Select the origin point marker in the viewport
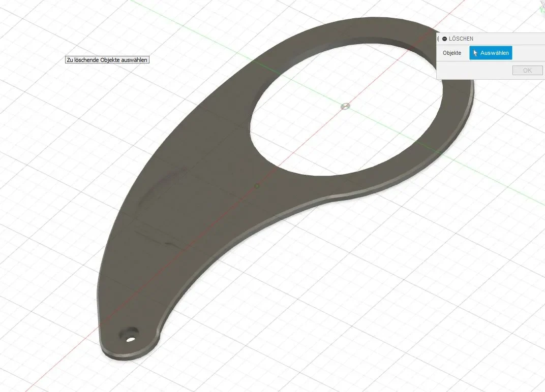545x392 pixels. pyautogui.click(x=345, y=106)
